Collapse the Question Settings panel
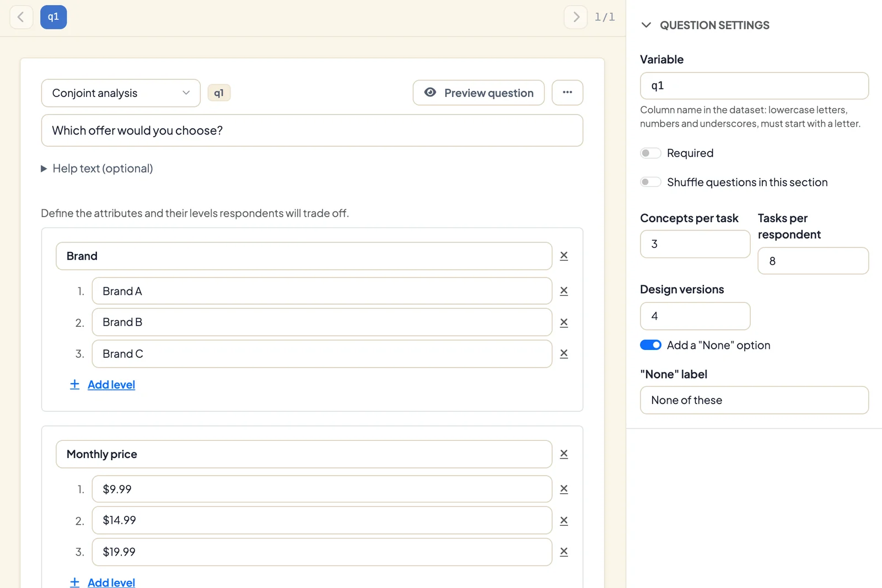This screenshot has height=588, width=882. tap(647, 25)
